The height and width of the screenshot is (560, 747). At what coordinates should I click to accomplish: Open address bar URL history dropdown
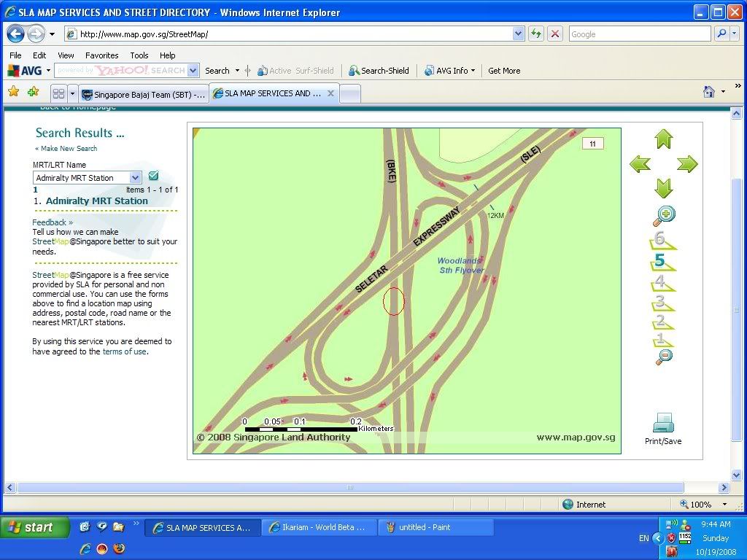tap(519, 34)
